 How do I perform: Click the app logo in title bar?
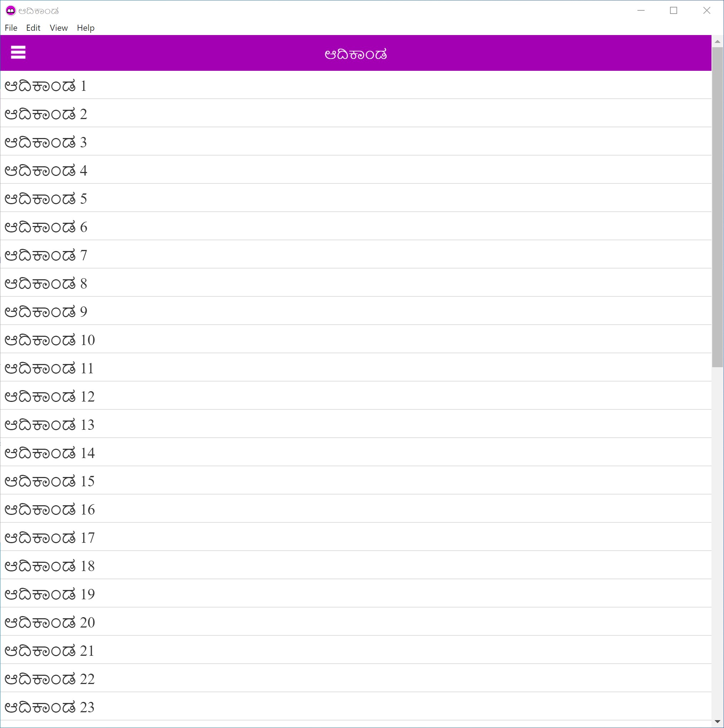[x=11, y=11]
